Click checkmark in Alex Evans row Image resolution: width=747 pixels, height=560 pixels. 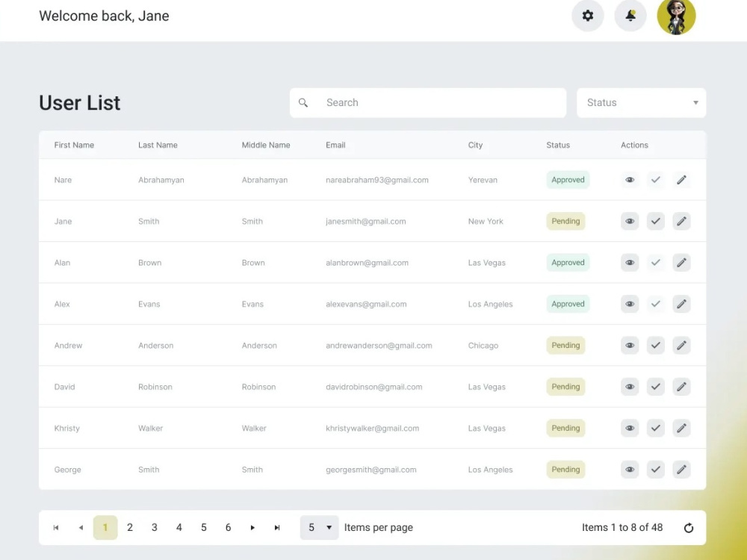coord(656,304)
